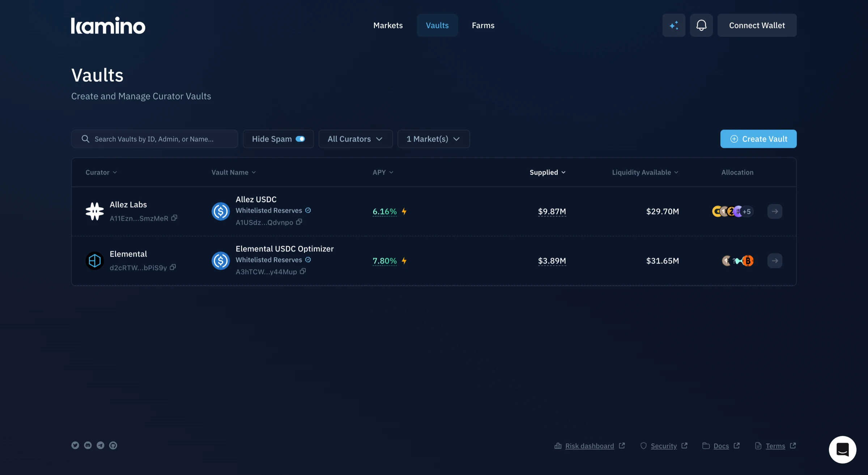The height and width of the screenshot is (475, 868).
Task: Click Elemental curator logo
Action: (95, 261)
